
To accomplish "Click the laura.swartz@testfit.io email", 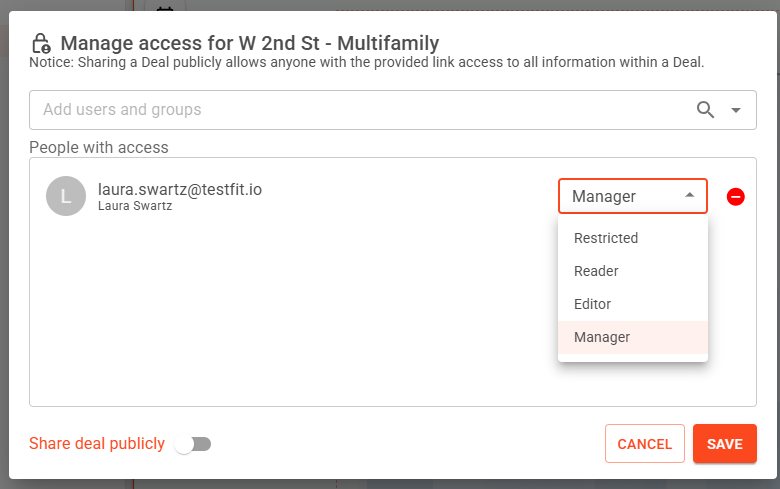I will (x=180, y=189).
